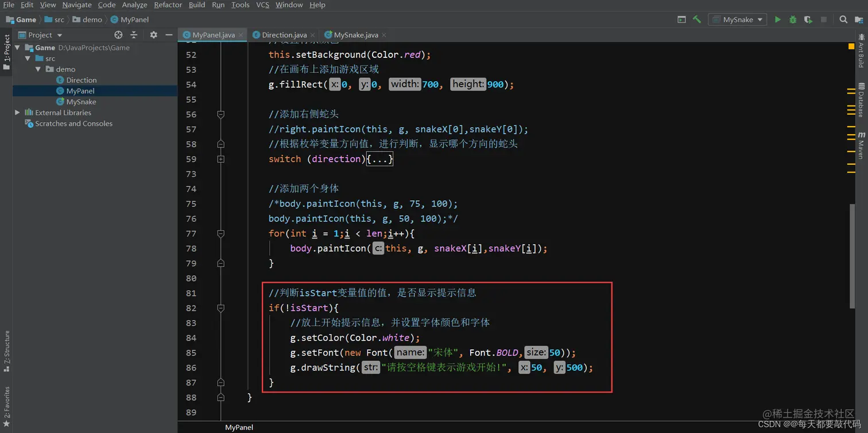Click the grayed-out Stop button
This screenshot has width=868, height=433.
coord(824,19)
